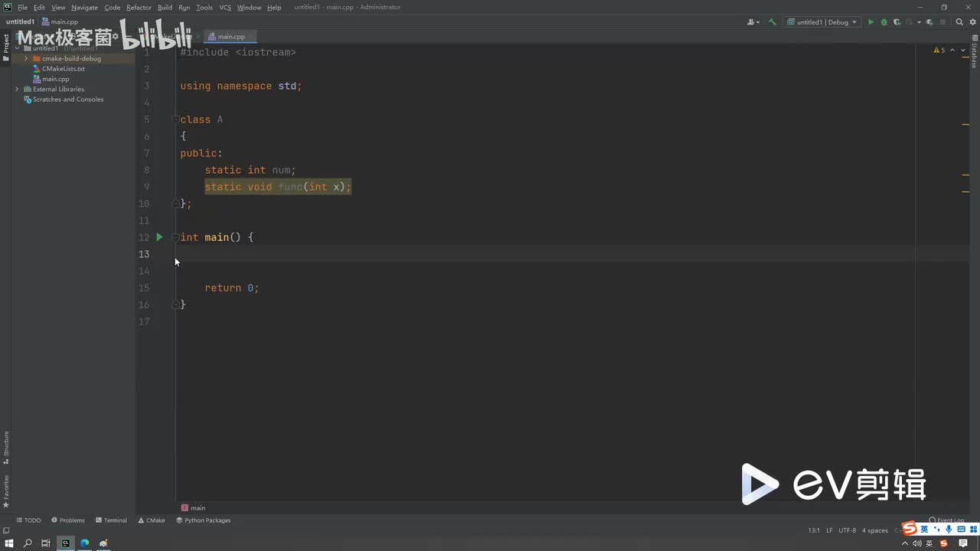Open the Navigate menu

pos(84,8)
